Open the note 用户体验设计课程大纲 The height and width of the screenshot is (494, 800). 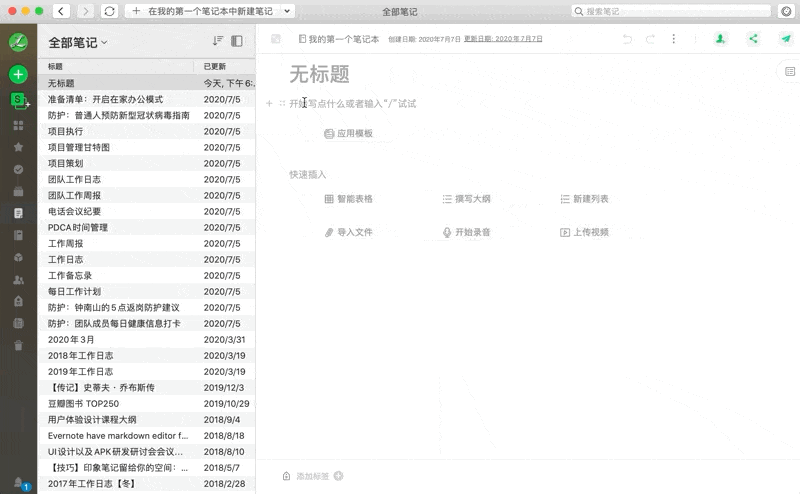146,419
